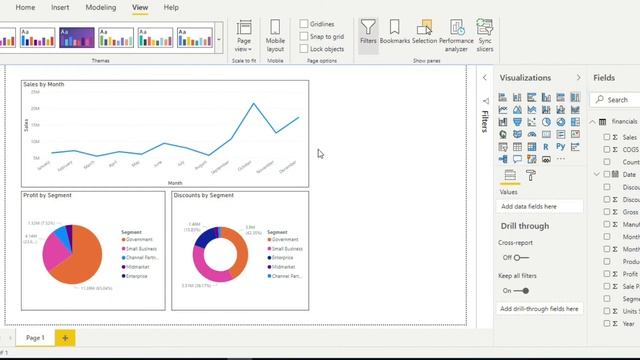This screenshot has width=640, height=360.
Task: Select the Funnel visual icon
Action: point(517,122)
